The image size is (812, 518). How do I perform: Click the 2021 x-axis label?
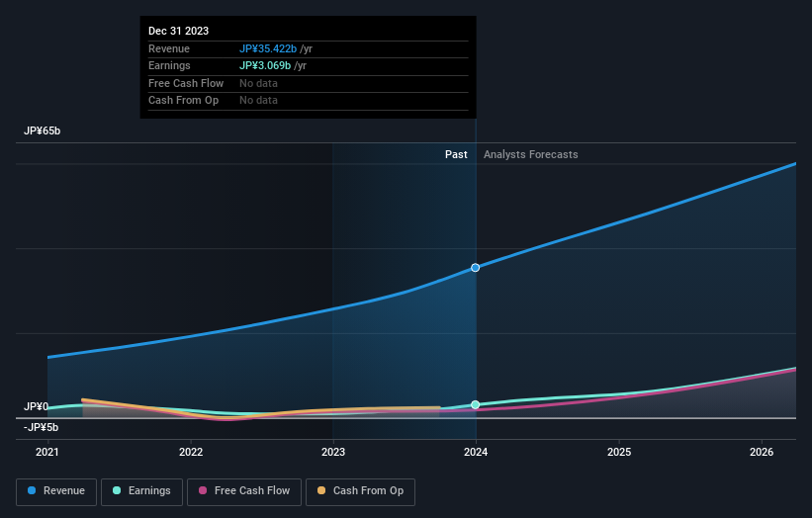[x=47, y=453]
